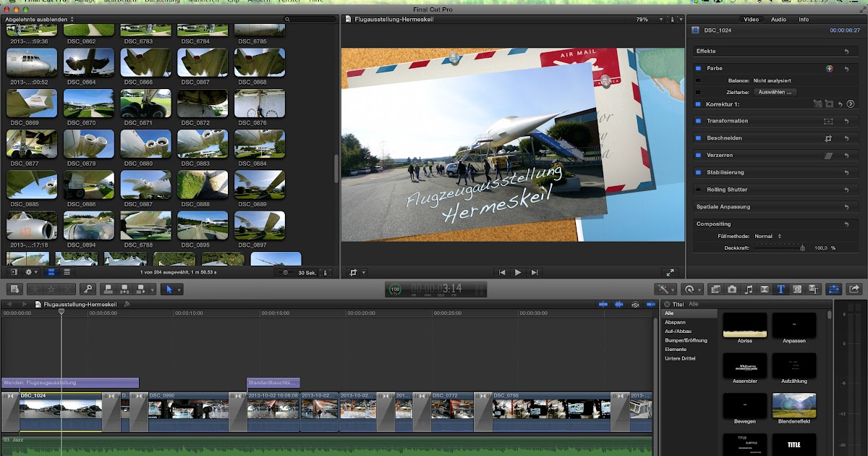Reject selection with the X icon
Image resolution: width=868 pixels, height=456 pixels.
[x=67, y=289]
